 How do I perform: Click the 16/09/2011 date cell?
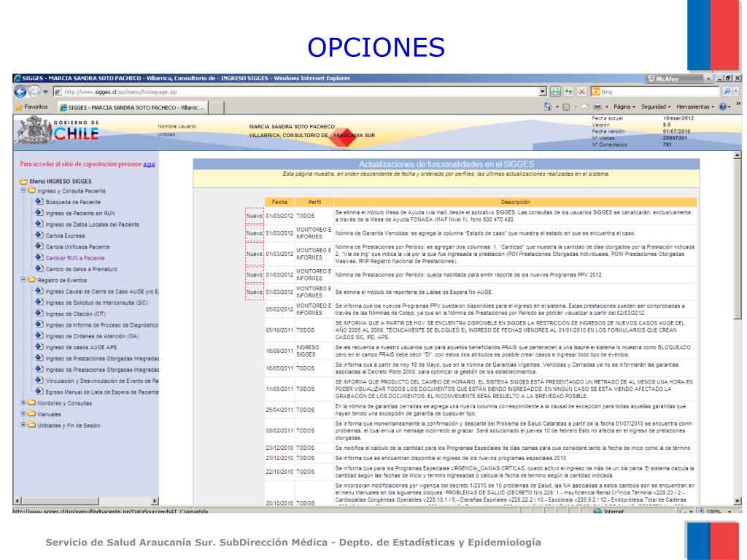[x=279, y=351]
